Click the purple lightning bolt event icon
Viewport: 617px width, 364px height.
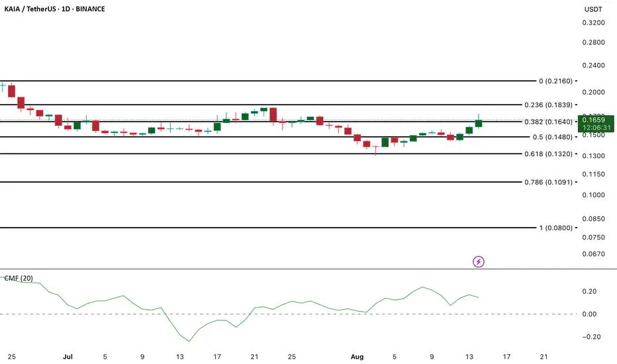pyautogui.click(x=479, y=261)
